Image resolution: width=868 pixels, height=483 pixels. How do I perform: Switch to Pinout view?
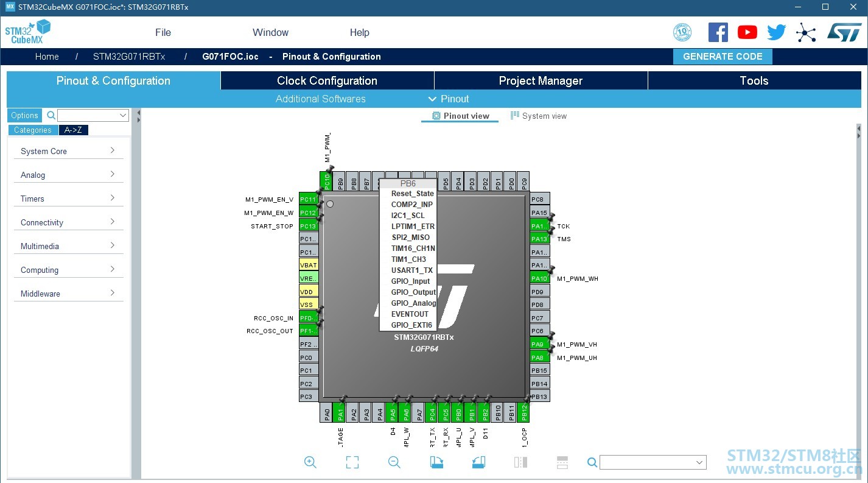pos(460,116)
